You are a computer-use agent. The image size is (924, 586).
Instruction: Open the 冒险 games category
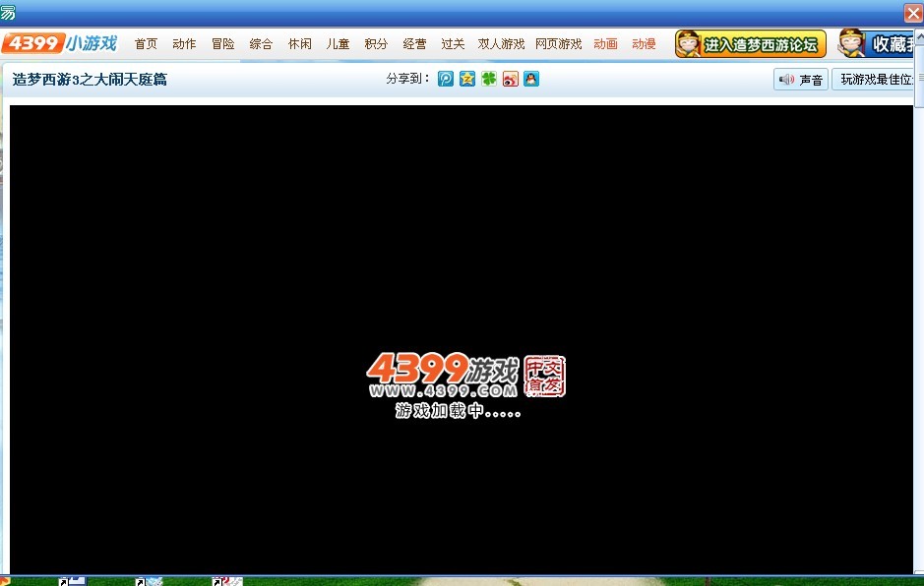[x=222, y=44]
